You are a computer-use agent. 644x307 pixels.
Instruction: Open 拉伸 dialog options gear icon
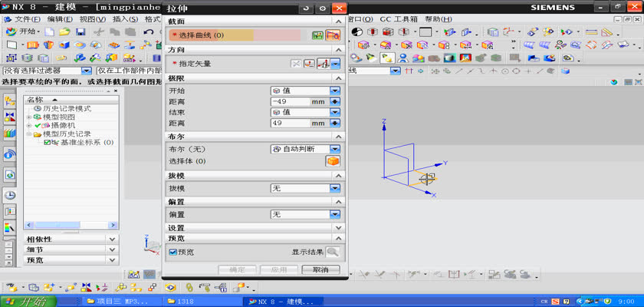coord(323,8)
